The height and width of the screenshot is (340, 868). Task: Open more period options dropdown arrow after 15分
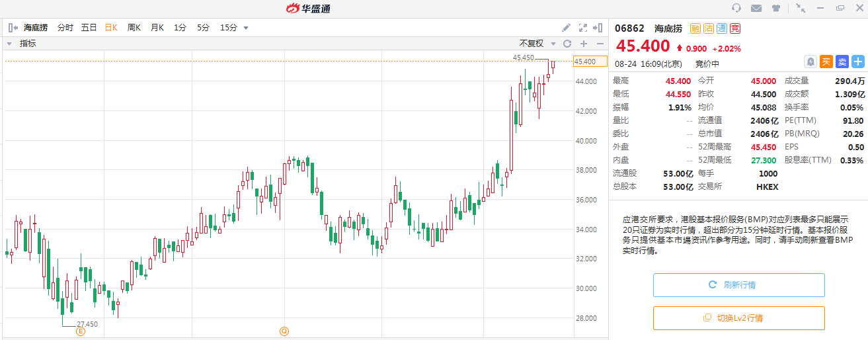pyautogui.click(x=246, y=28)
